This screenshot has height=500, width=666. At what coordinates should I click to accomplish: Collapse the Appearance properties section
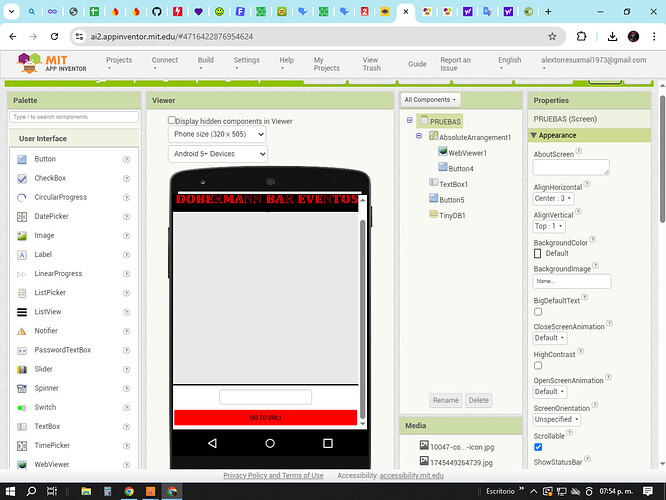[x=533, y=135]
